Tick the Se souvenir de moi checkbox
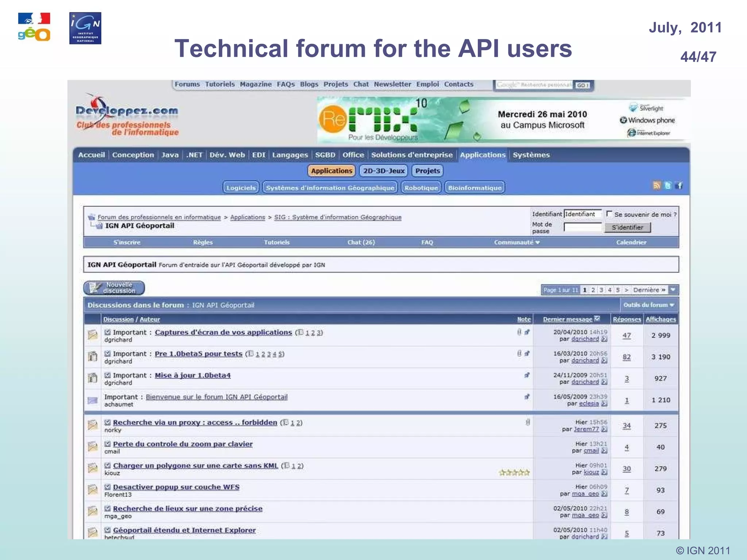Image resolution: width=747 pixels, height=560 pixels. tap(609, 214)
